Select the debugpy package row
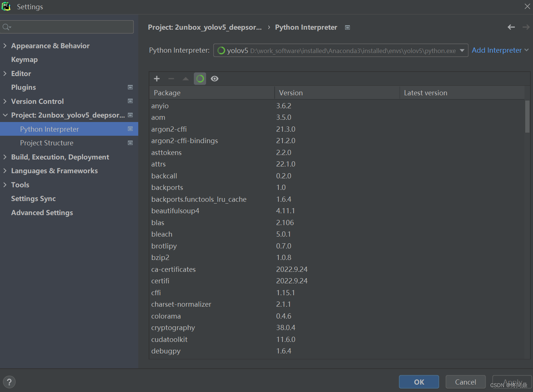Screen dimensions: 533x392 point(337,351)
